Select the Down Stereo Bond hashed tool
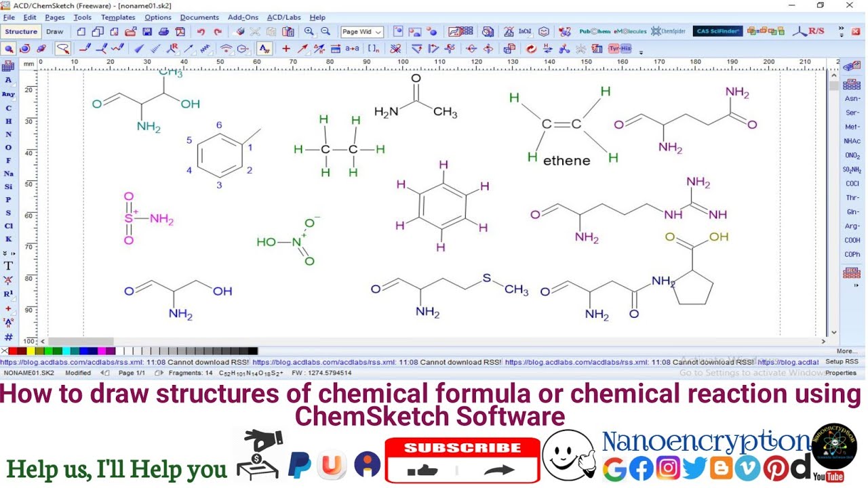The width and height of the screenshot is (868, 488). coord(155,49)
